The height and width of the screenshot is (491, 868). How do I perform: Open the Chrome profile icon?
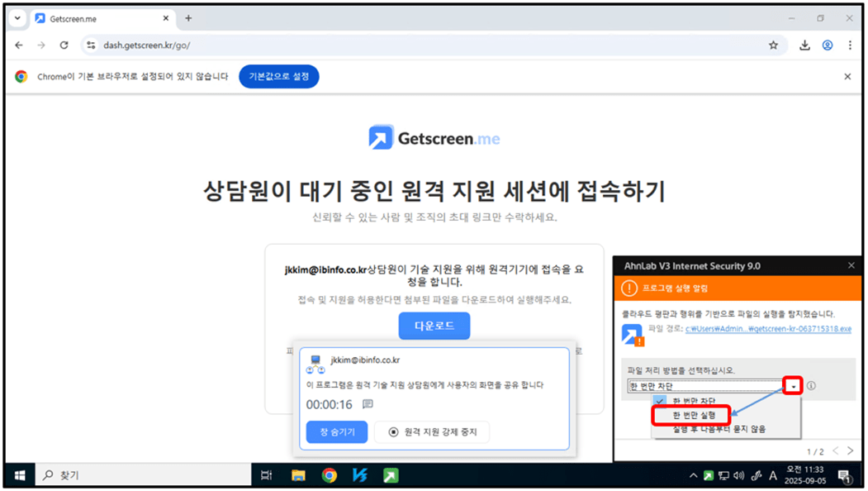coord(827,45)
